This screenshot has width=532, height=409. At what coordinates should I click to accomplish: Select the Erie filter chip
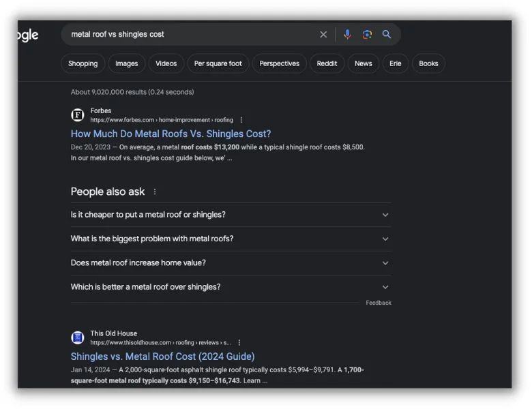click(x=396, y=63)
